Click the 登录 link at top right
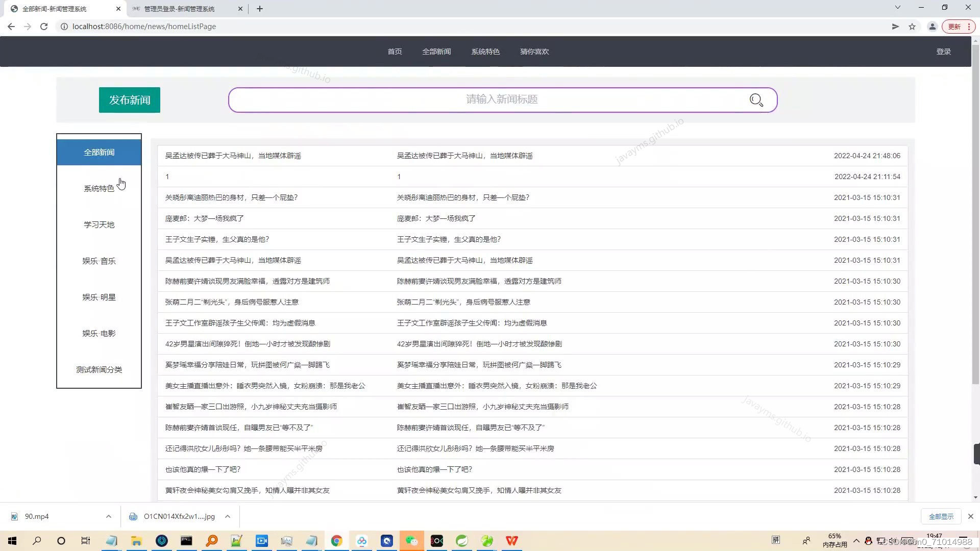This screenshot has width=980, height=551. pyautogui.click(x=943, y=52)
